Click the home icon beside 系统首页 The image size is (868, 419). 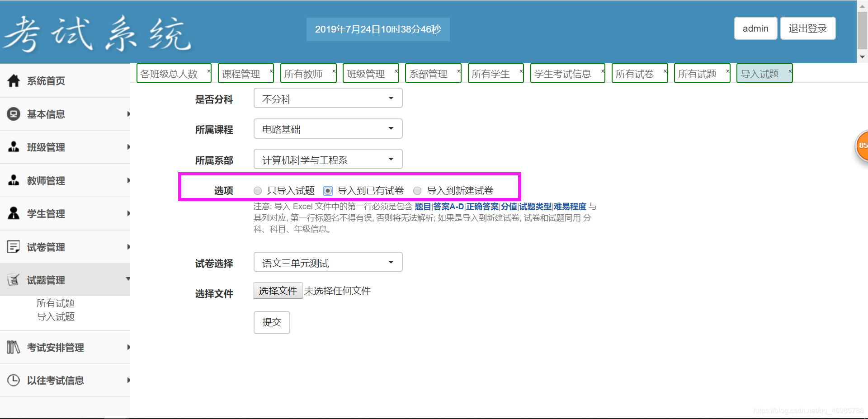pos(14,80)
